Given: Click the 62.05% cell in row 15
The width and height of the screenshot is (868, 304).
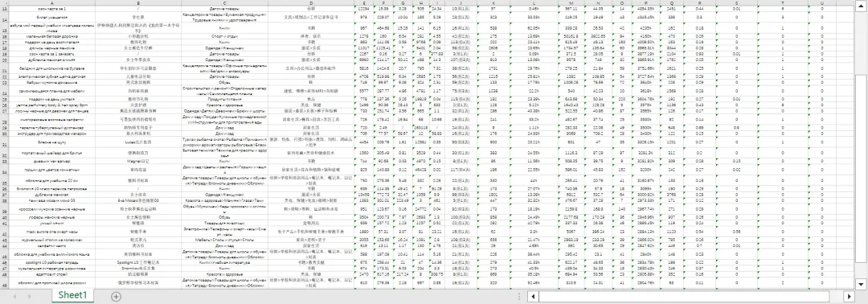Looking at the screenshot, I should point(534,27).
